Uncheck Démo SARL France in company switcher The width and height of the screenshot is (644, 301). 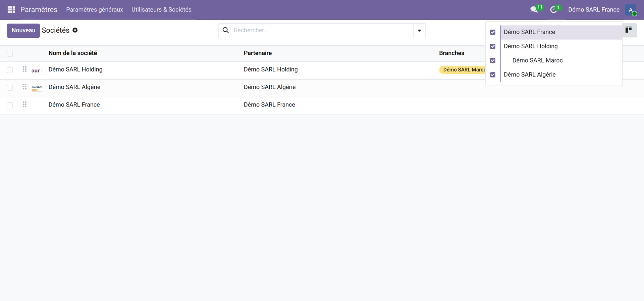493,32
